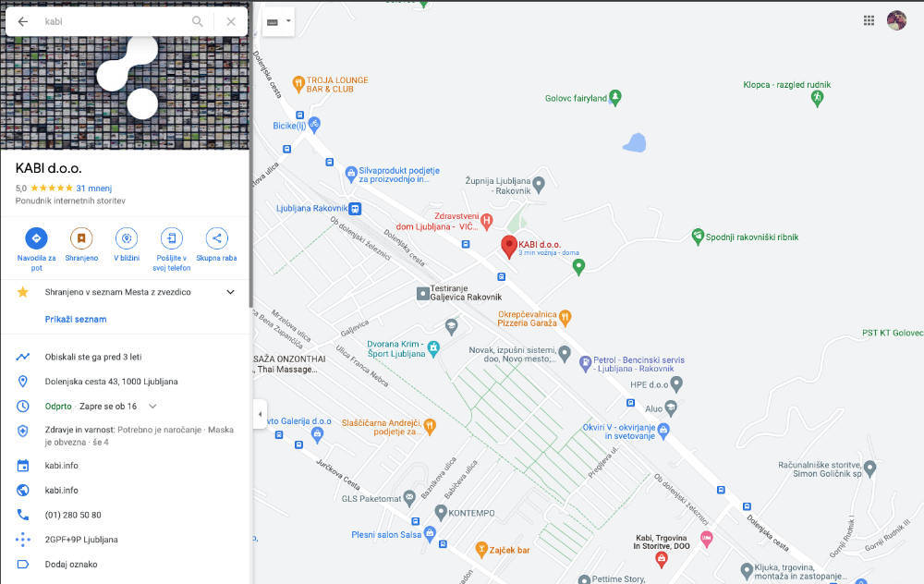Click the Ljubljana Rakovnik train station icon
Image resolution: width=924 pixels, height=584 pixels.
[355, 209]
